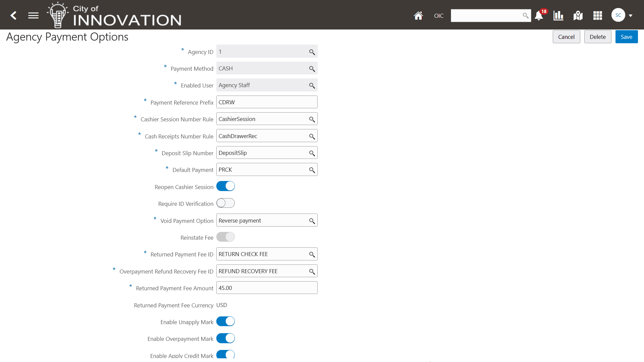The image size is (644, 362).
Task: Open the Default Payment value picker
Action: click(312, 169)
